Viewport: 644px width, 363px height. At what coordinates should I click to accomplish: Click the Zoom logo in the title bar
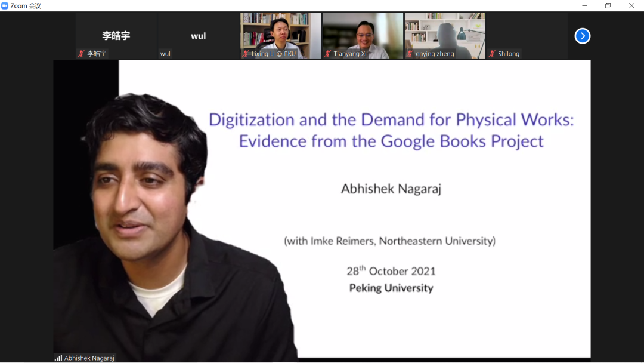click(5, 5)
